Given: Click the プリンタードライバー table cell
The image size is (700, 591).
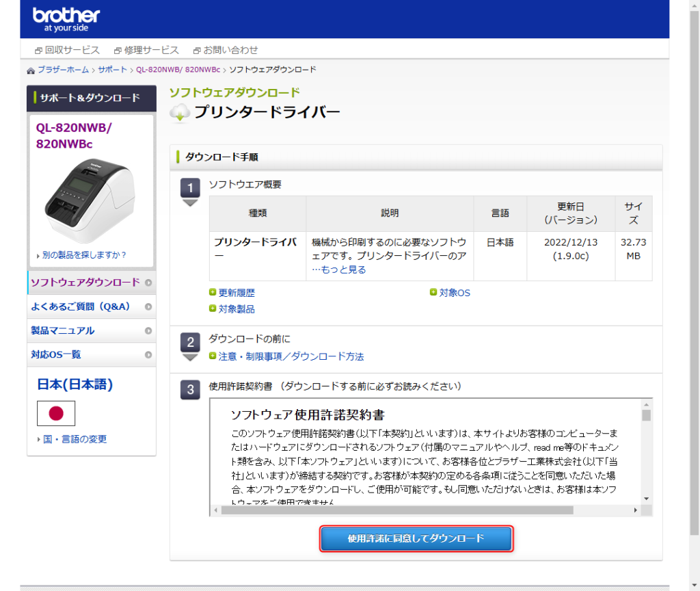Looking at the screenshot, I should click(258, 256).
